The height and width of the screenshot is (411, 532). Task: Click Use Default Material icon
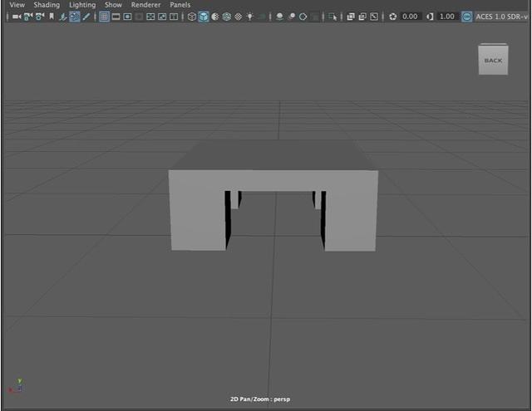point(215,17)
